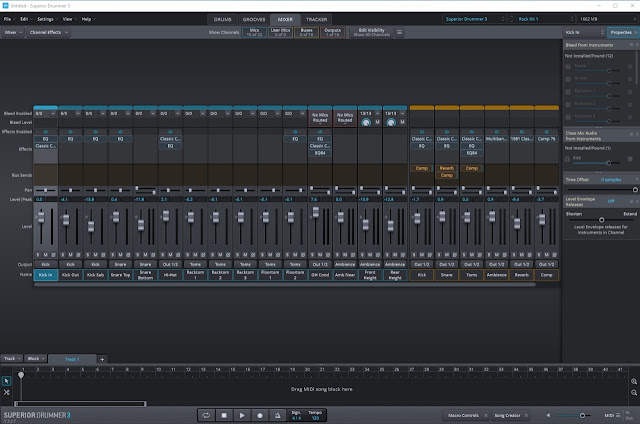
Task: Open the Superior Drummer 3 library dropdown
Action: click(474, 19)
